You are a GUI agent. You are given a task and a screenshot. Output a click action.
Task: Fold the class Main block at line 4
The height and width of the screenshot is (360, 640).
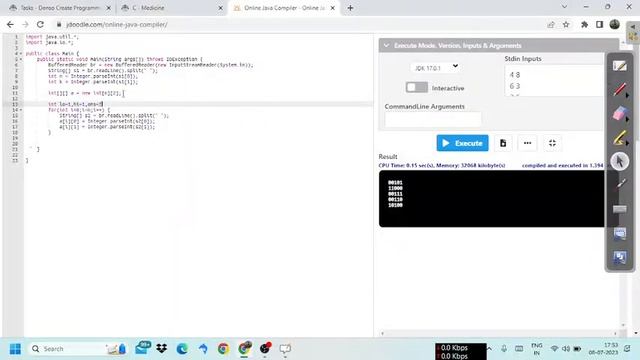pos(21,53)
